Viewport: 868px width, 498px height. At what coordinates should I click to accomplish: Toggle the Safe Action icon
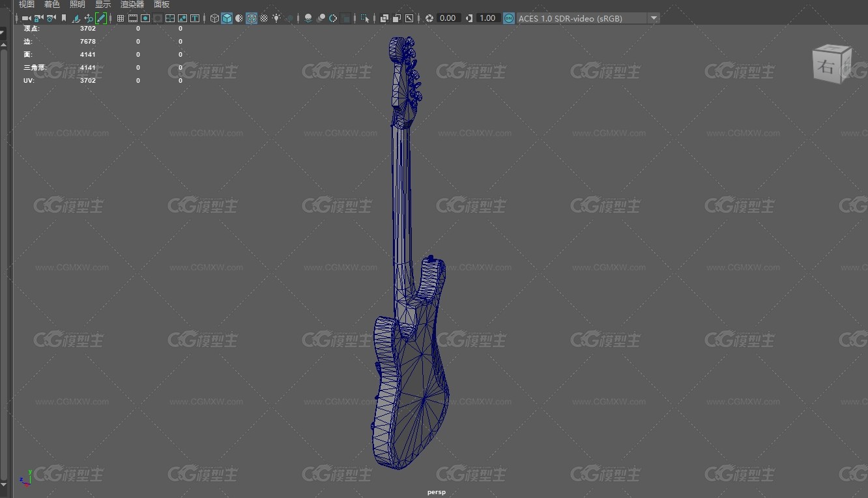tap(182, 18)
